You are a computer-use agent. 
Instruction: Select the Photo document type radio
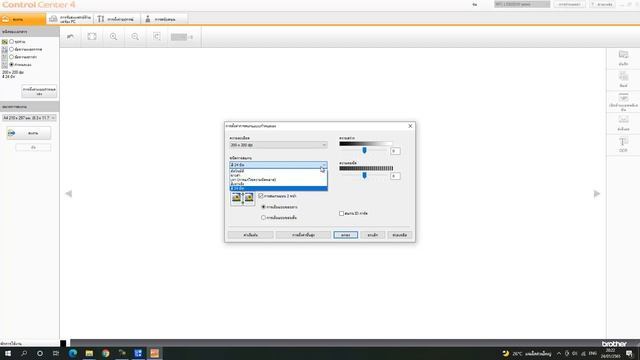tap(11, 42)
